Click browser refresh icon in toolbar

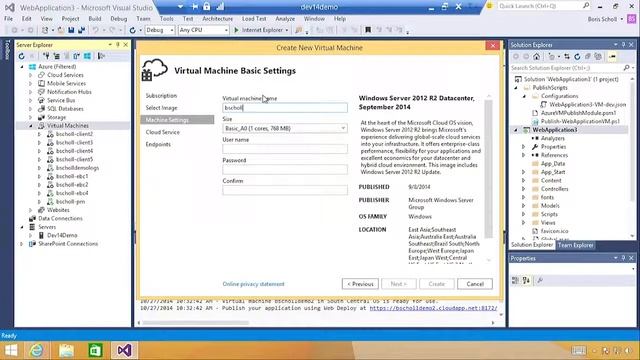(x=132, y=30)
